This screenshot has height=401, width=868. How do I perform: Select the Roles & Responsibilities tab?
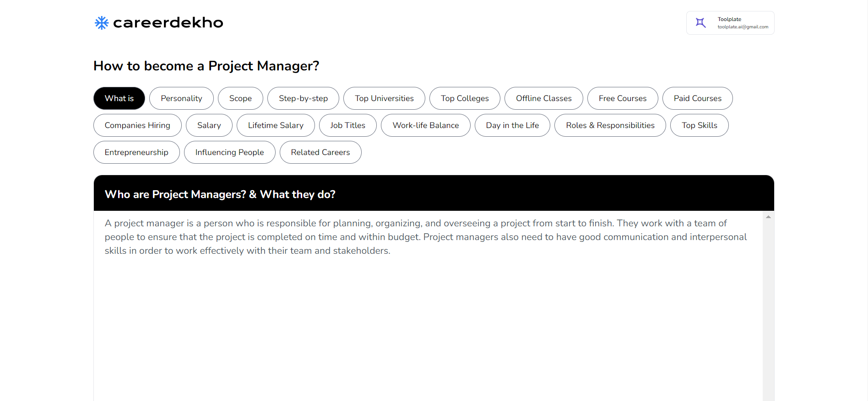[x=610, y=125]
